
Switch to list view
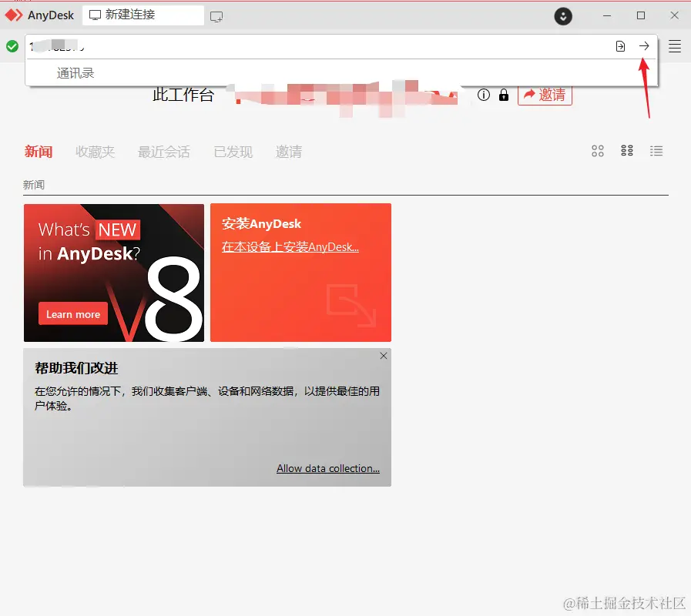[656, 151]
